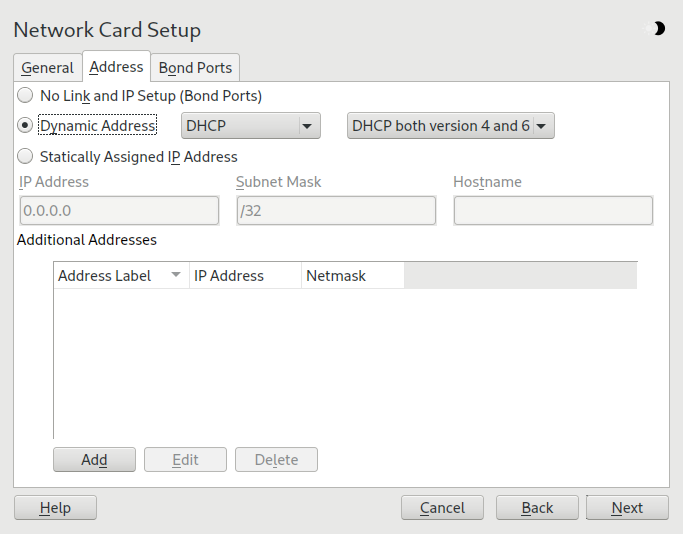
Task: Switch to the General tab
Action: click(47, 68)
